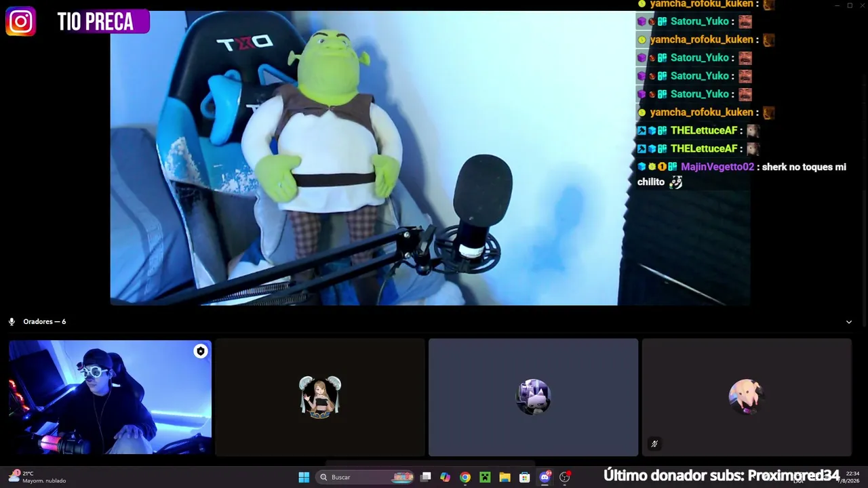Launch Copilot from the taskbar
Image resolution: width=868 pixels, height=488 pixels.
(x=446, y=477)
